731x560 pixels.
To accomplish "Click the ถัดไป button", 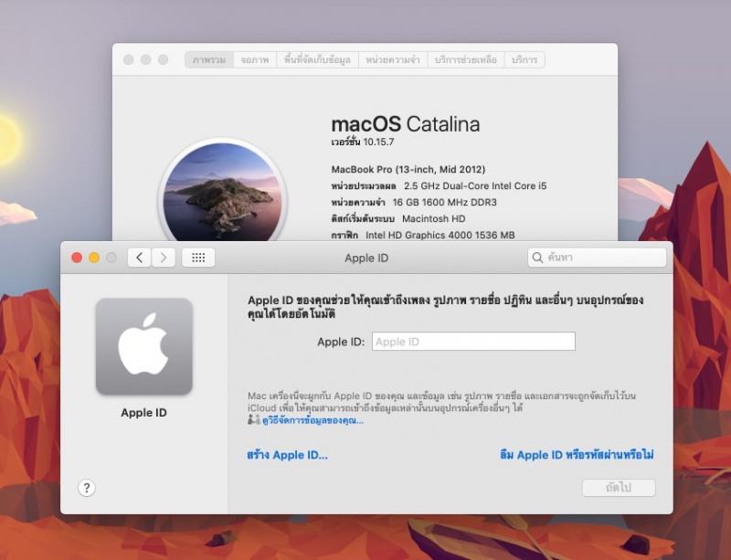I will pos(619,488).
